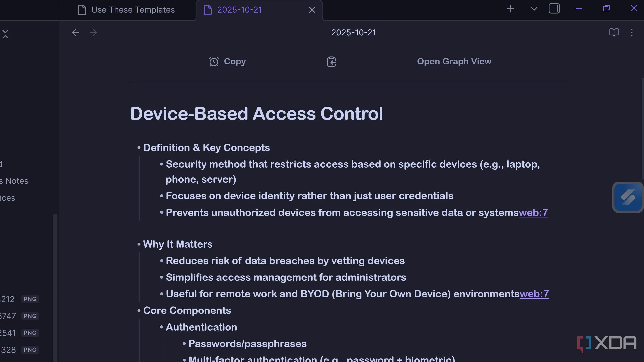Image resolution: width=644 pixels, height=362 pixels.
Task: Open web:7 link after sensitive data line
Action: (x=533, y=213)
